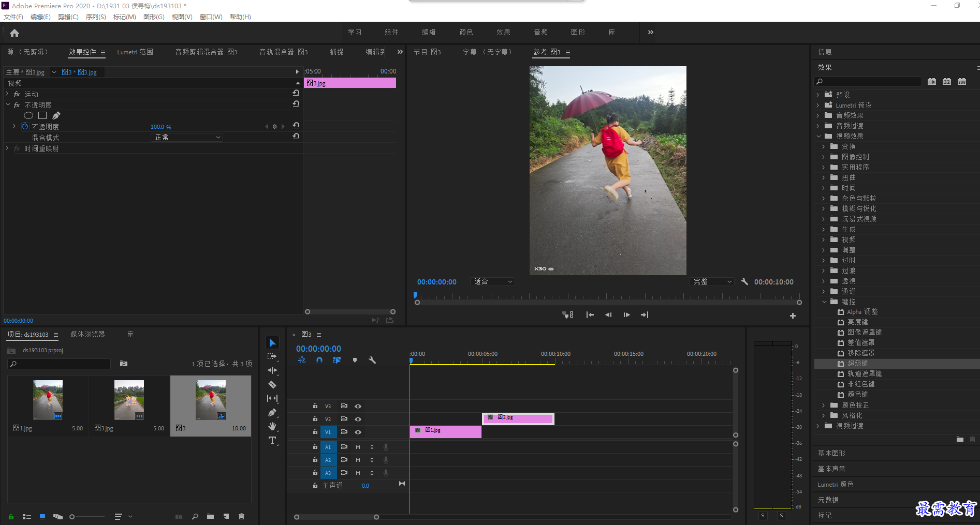Viewport: 980px width, 525px height.
Task: Switch to 效果 workspace tab
Action: (503, 32)
